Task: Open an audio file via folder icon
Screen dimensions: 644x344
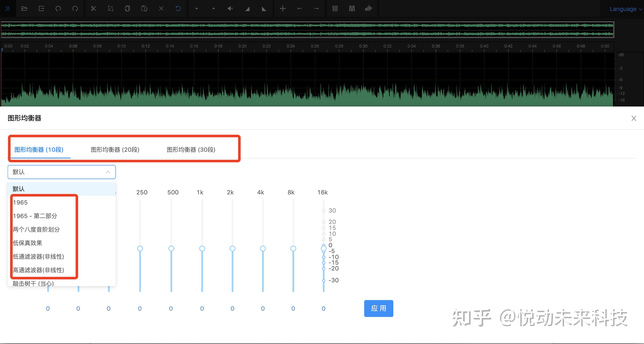Action: (24, 8)
